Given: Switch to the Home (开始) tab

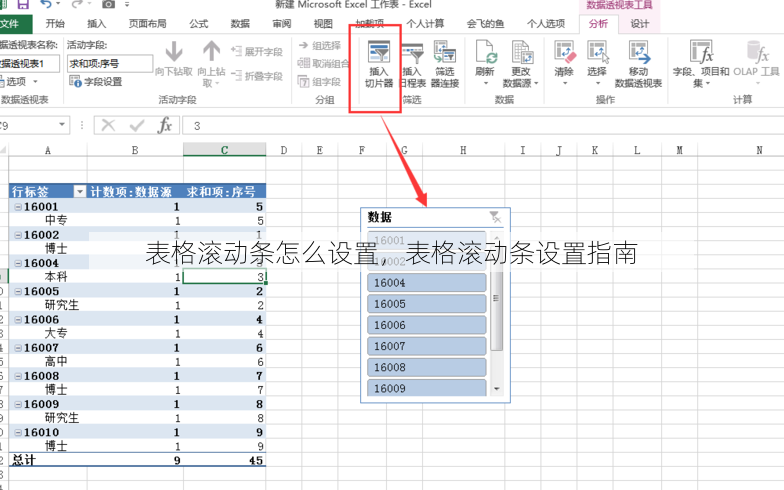Looking at the screenshot, I should point(55,24).
